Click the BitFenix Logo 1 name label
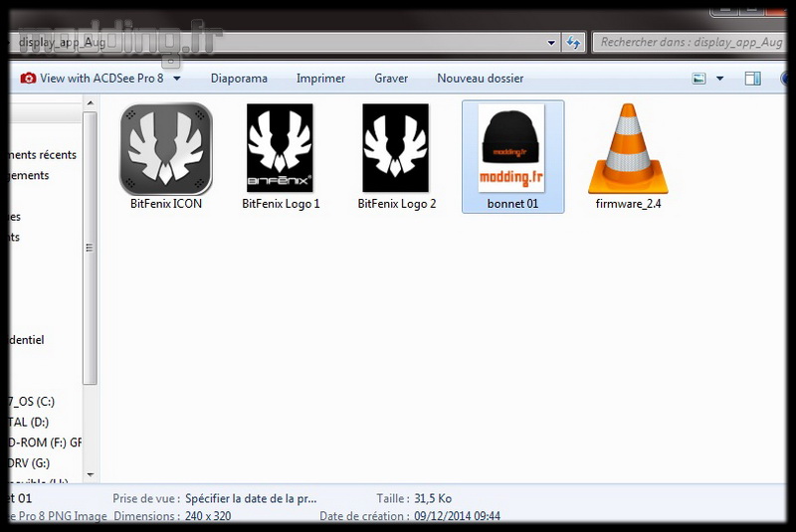The image size is (796, 532). coord(281,204)
